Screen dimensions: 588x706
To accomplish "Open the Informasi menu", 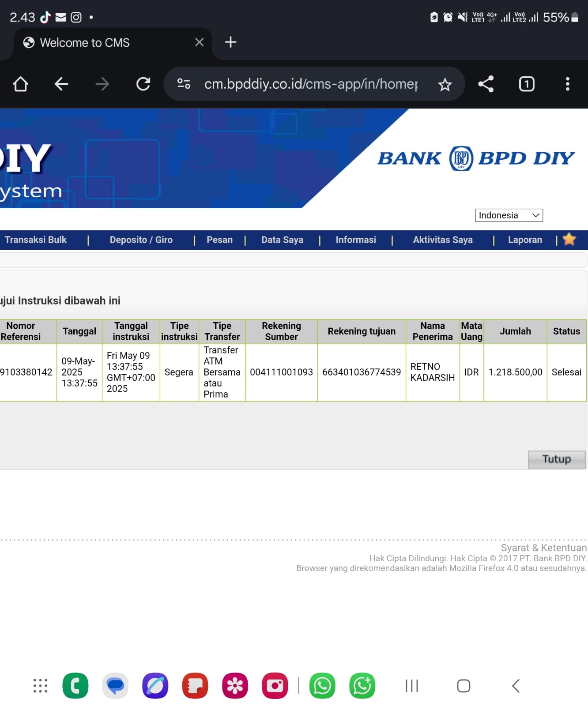I will click(356, 240).
